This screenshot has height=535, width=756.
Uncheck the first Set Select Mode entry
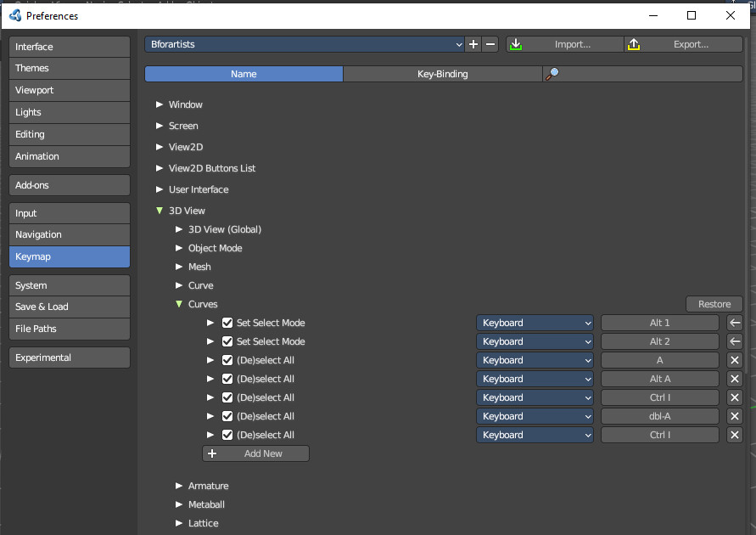[x=227, y=323]
